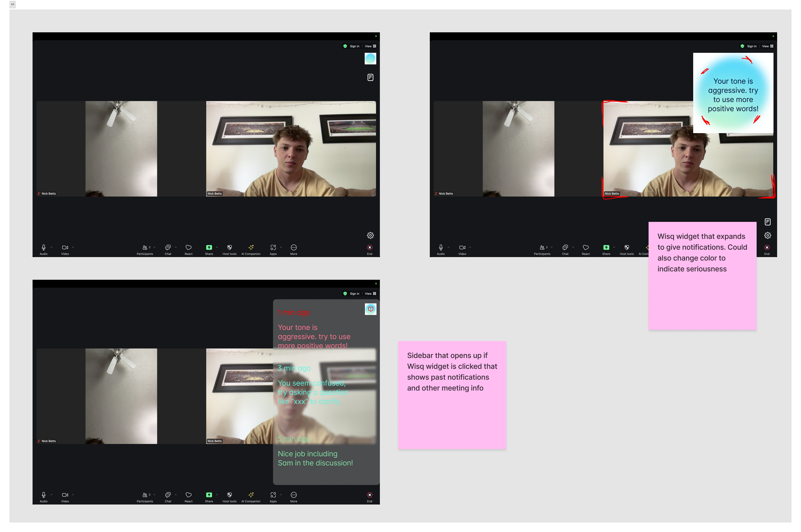Click AI Companion sparkle in sidebar mockup
This screenshot has width=801, height=532.
coord(251,495)
